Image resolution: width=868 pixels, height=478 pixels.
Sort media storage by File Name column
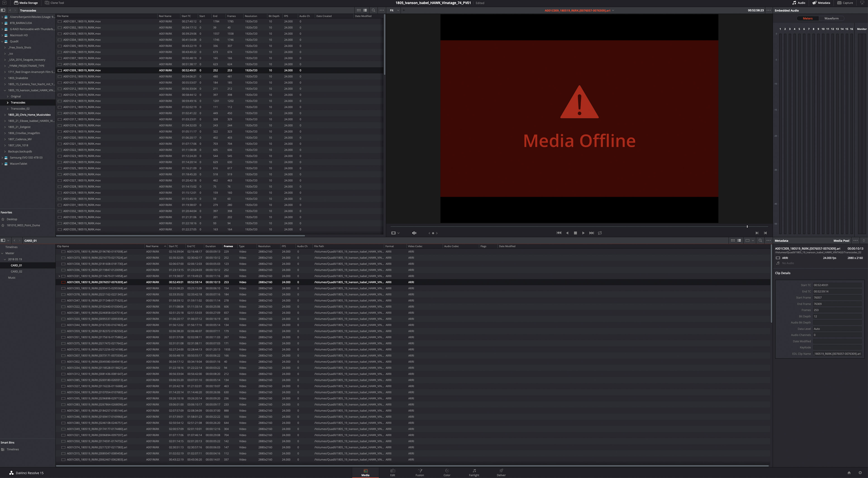click(x=63, y=16)
